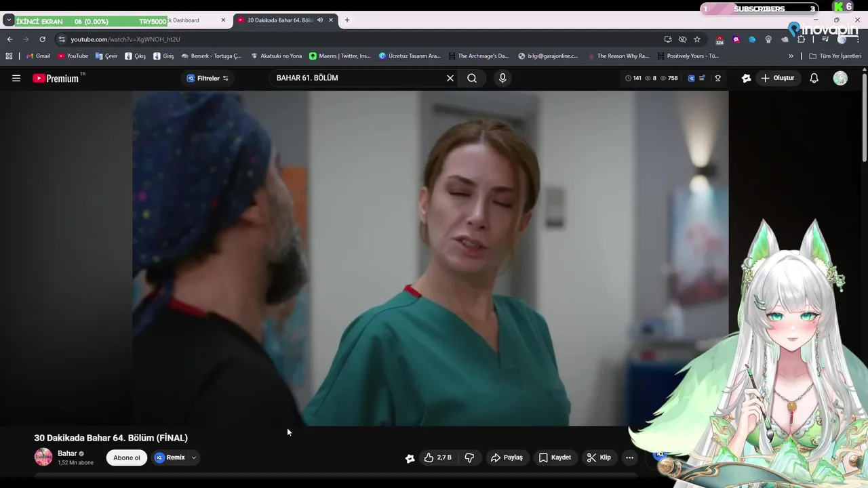Expand the Remix dropdown arrow
868x488 pixels.
(194, 457)
